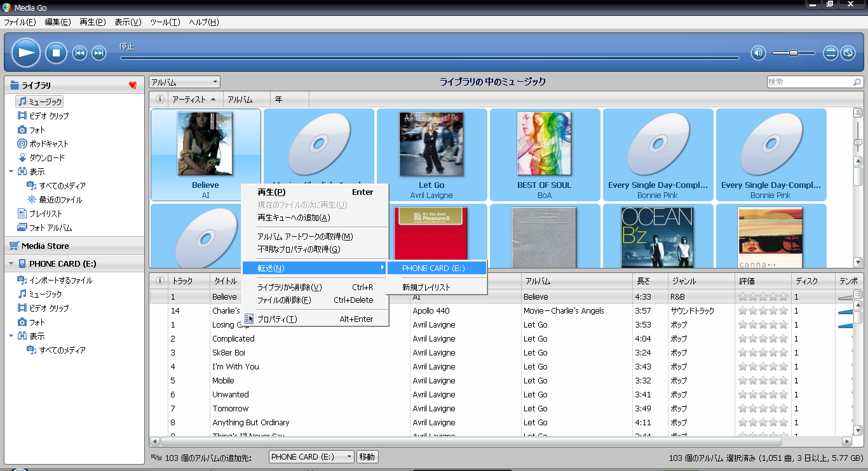Adjust the volume slider handle
868x471 pixels.
[794, 53]
